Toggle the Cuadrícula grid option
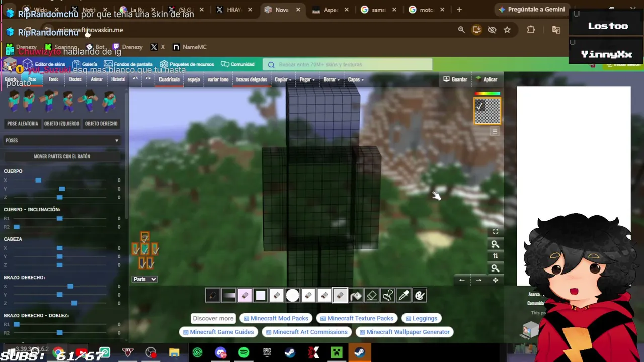 [x=169, y=79]
